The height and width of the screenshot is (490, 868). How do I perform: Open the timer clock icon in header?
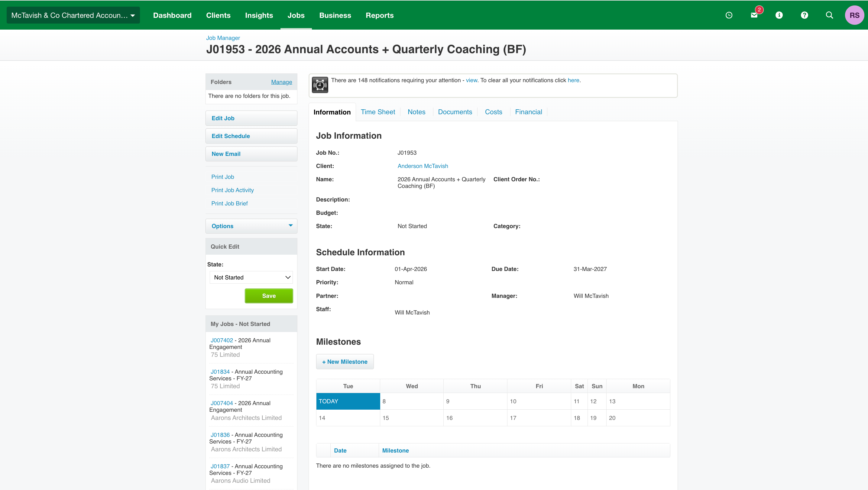click(729, 15)
